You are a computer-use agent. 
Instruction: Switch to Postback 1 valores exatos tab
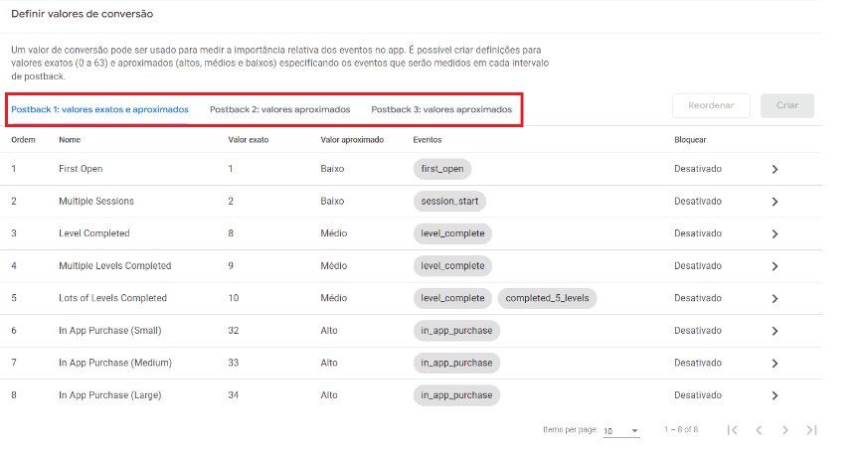pyautogui.click(x=99, y=109)
